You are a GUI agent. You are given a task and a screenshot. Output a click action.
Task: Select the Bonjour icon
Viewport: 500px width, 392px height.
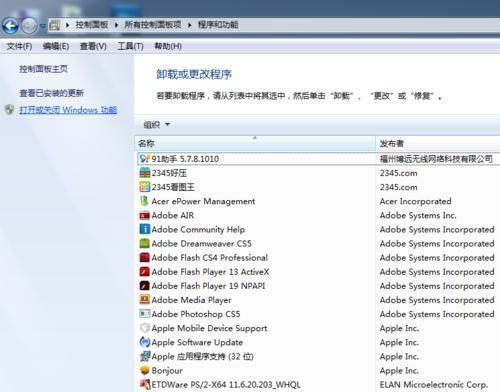click(x=145, y=370)
